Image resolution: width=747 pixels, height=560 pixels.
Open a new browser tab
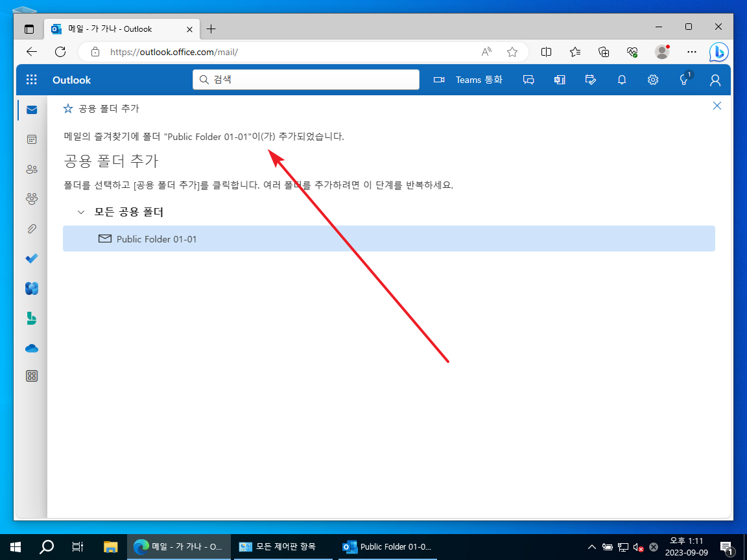pos(211,29)
